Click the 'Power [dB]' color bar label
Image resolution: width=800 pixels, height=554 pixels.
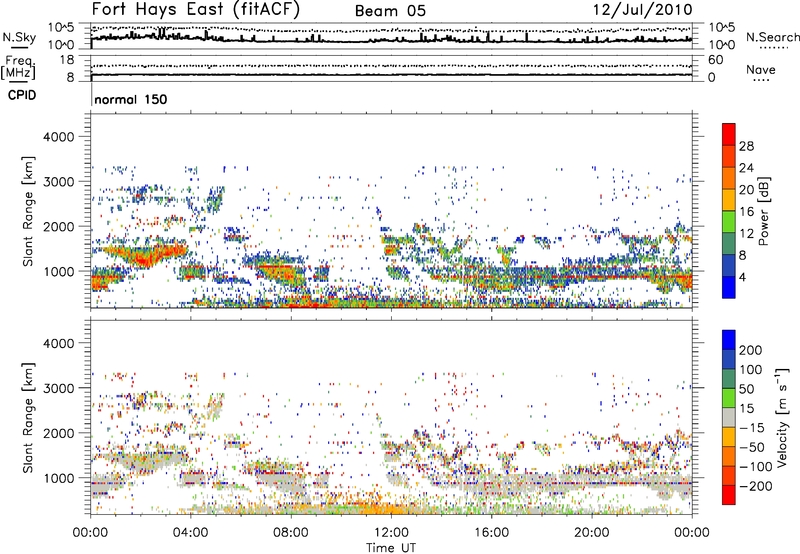click(x=763, y=211)
